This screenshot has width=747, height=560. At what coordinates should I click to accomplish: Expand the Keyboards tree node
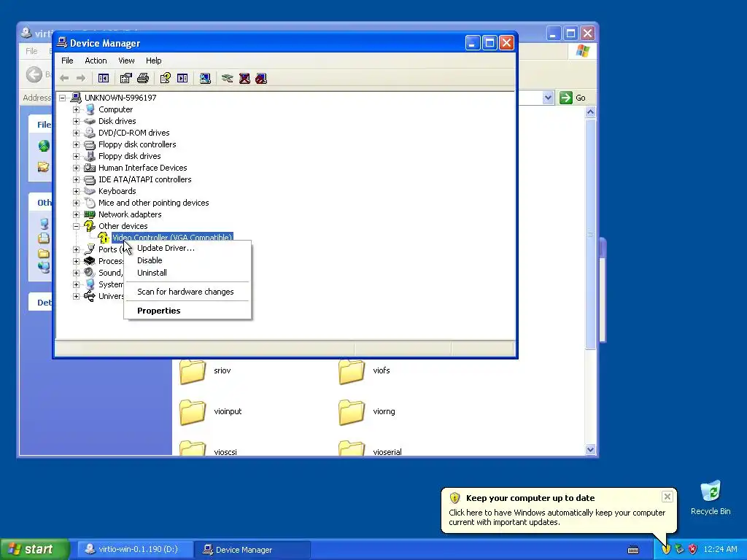pos(76,191)
